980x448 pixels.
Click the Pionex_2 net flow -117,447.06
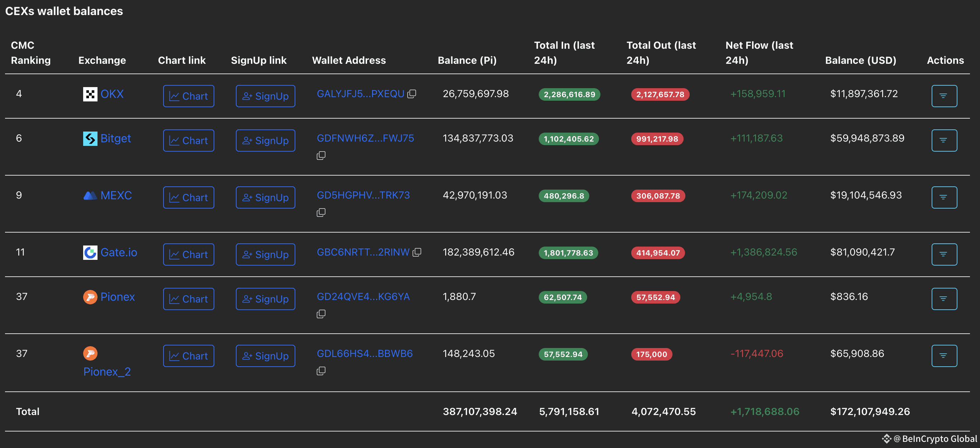click(757, 354)
